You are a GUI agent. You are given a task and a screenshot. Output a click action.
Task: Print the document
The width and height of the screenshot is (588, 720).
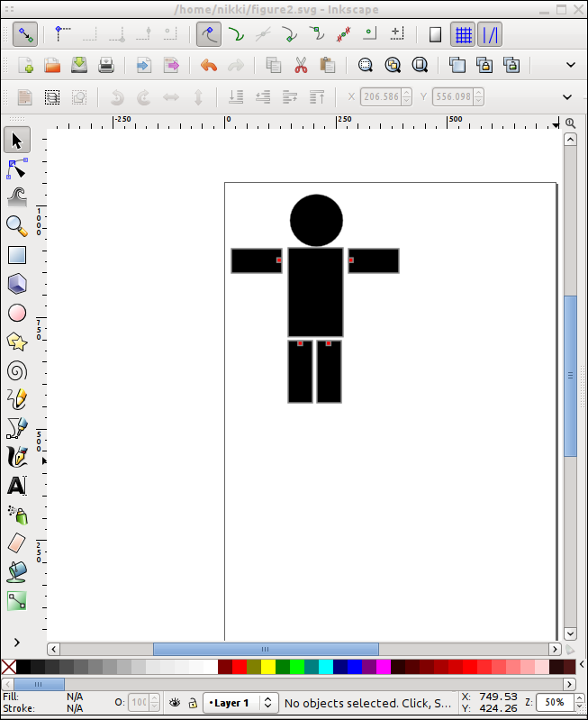click(106, 65)
